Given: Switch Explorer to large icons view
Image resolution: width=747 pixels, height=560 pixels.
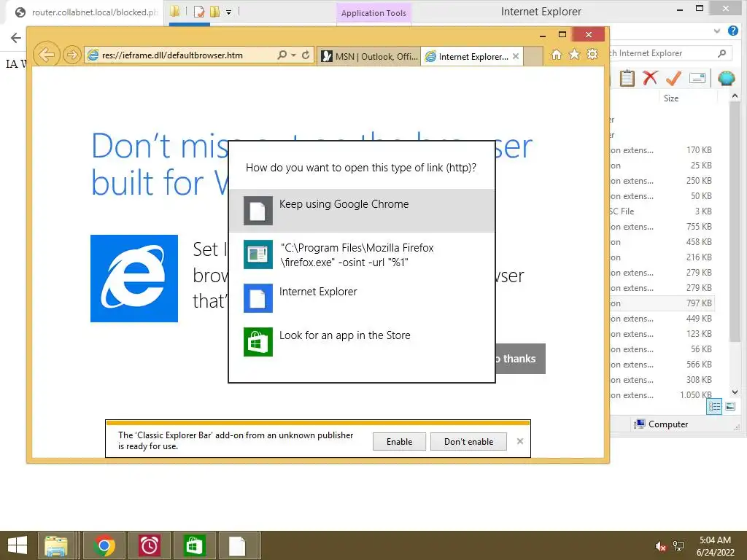Looking at the screenshot, I should tap(730, 407).
